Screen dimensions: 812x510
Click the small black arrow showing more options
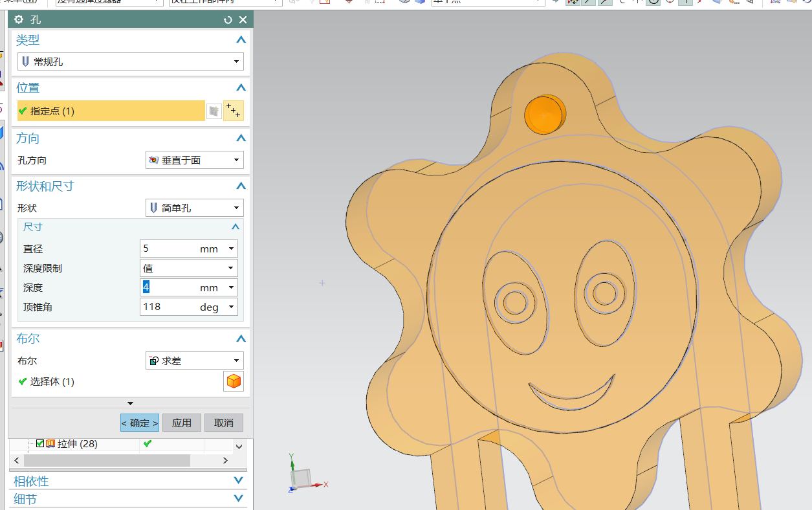click(130, 403)
